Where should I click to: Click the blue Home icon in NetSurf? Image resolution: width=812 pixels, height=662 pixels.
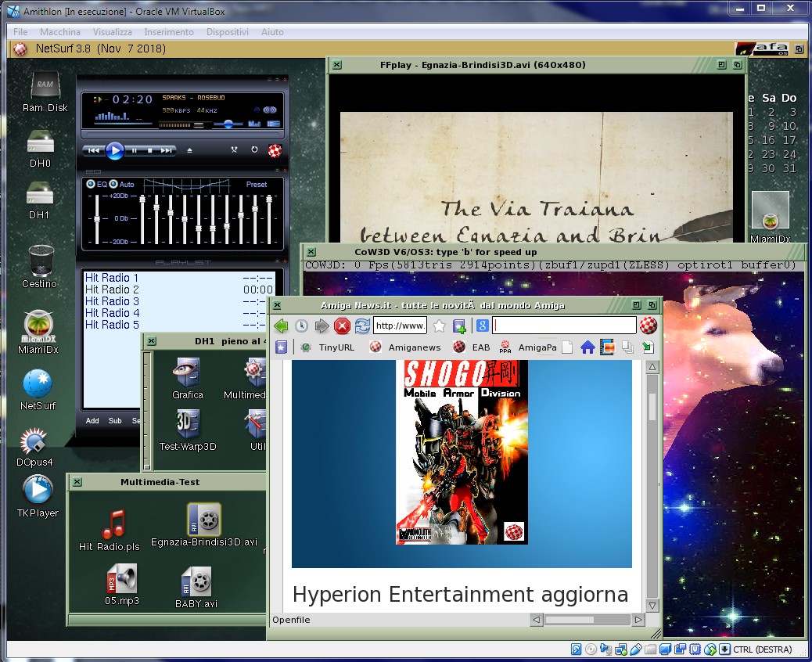[x=587, y=347]
